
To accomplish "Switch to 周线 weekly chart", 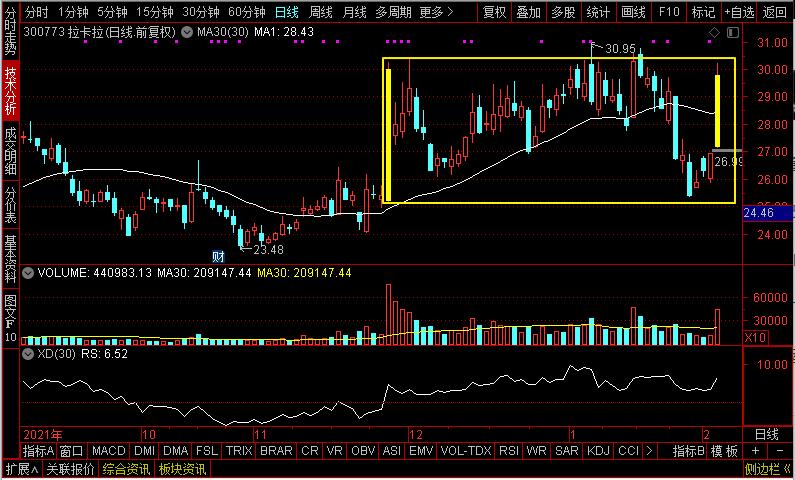I will (x=321, y=12).
